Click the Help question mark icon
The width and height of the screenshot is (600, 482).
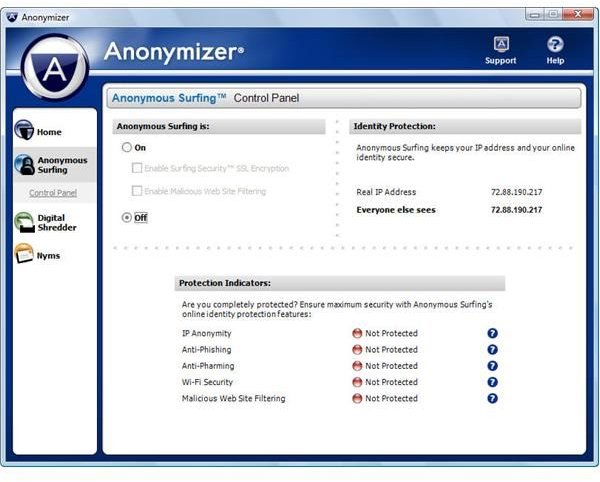tap(555, 45)
